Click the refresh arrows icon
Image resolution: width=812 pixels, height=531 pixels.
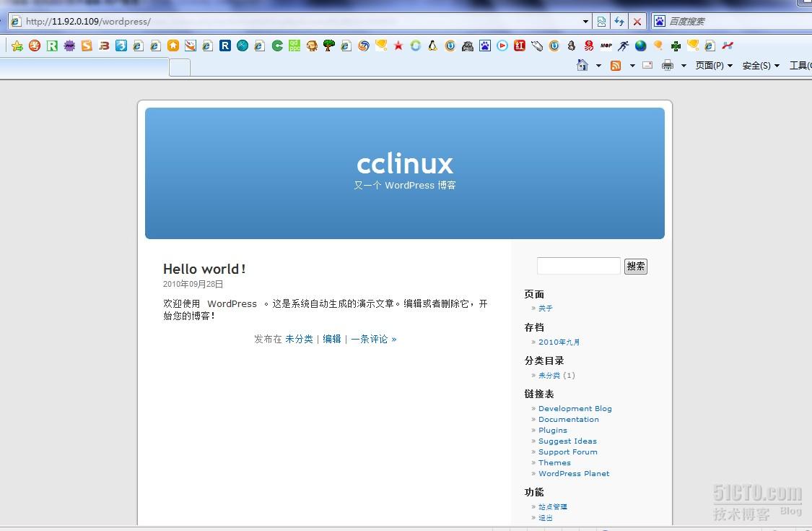coord(619,21)
